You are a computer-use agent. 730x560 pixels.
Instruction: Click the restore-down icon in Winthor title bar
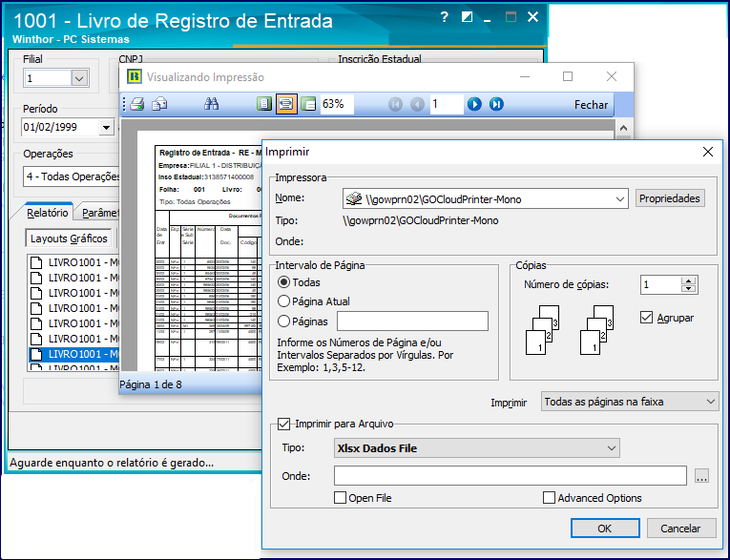(x=467, y=18)
